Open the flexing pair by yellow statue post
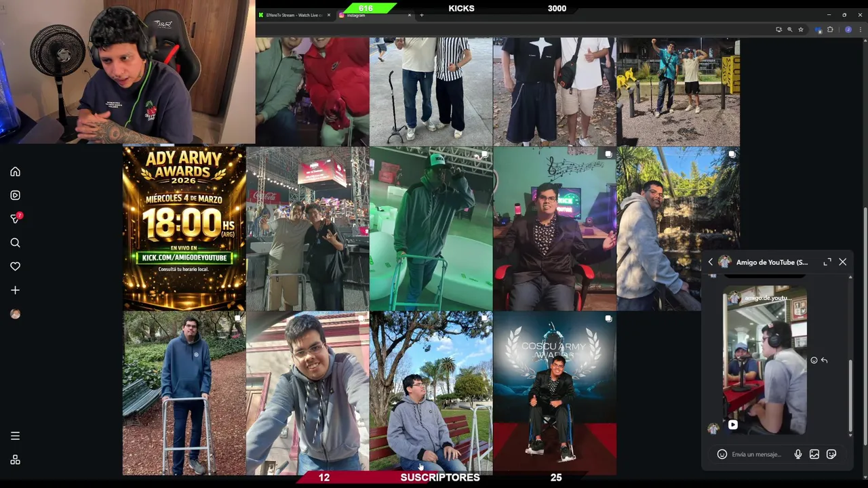Viewport: 868px width, 488px height. tap(678, 91)
